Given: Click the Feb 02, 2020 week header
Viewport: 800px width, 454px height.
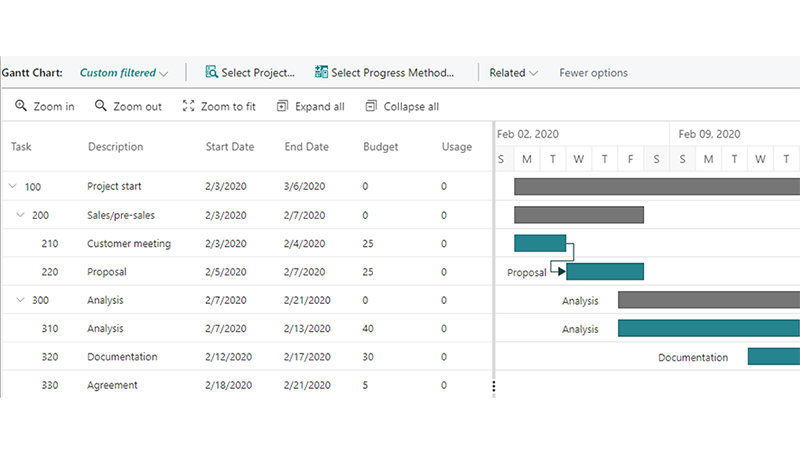Looking at the screenshot, I should pos(528,134).
